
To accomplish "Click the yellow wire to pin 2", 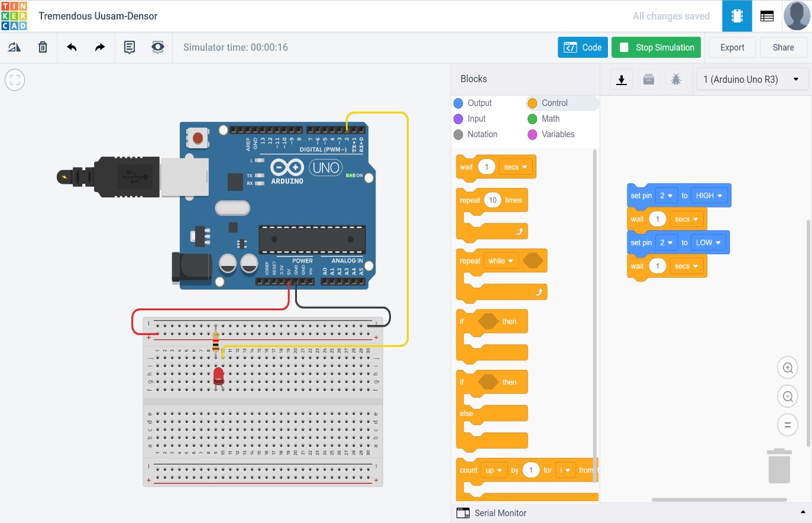I will pos(407,230).
